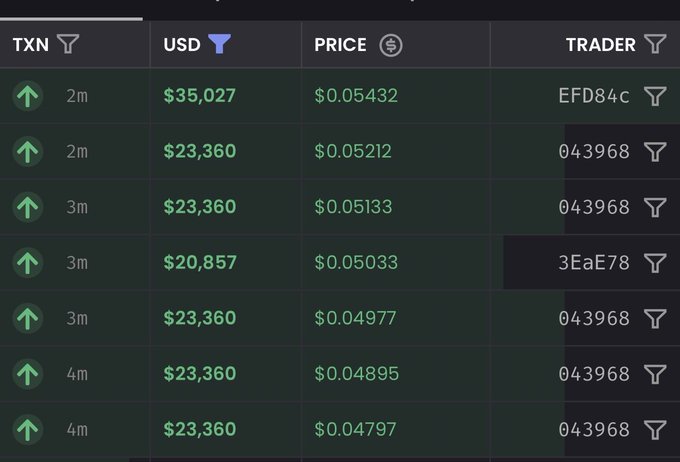
Task: Click the PRICE column header label
Action: pos(340,45)
